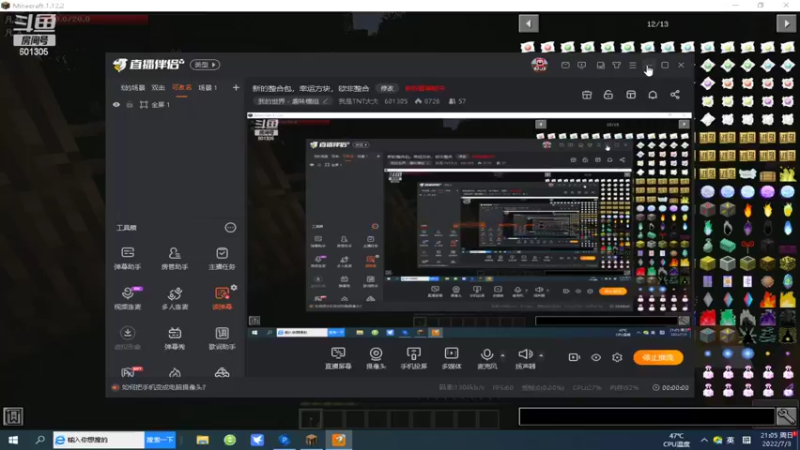The image size is (800, 450).
Task: Open the phone-as-camera help tip link
Action: tap(163, 387)
